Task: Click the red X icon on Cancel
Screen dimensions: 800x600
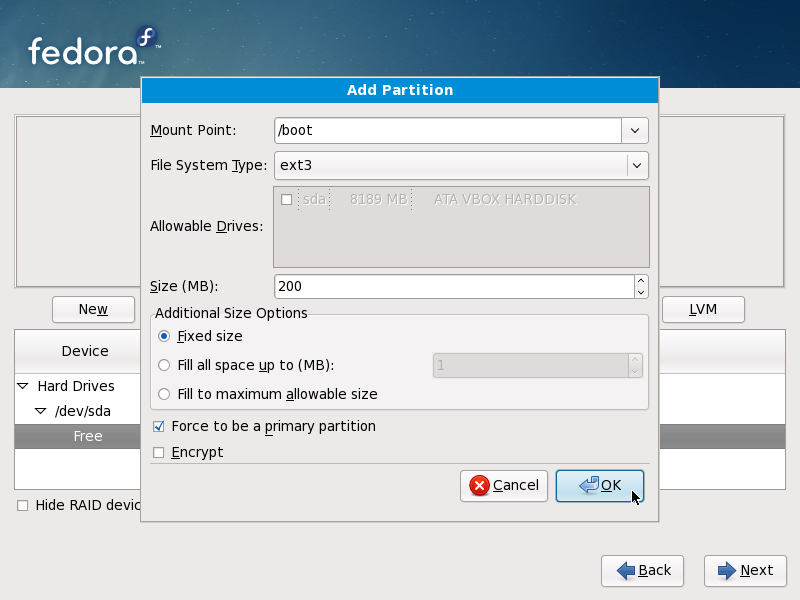Action: coord(479,485)
